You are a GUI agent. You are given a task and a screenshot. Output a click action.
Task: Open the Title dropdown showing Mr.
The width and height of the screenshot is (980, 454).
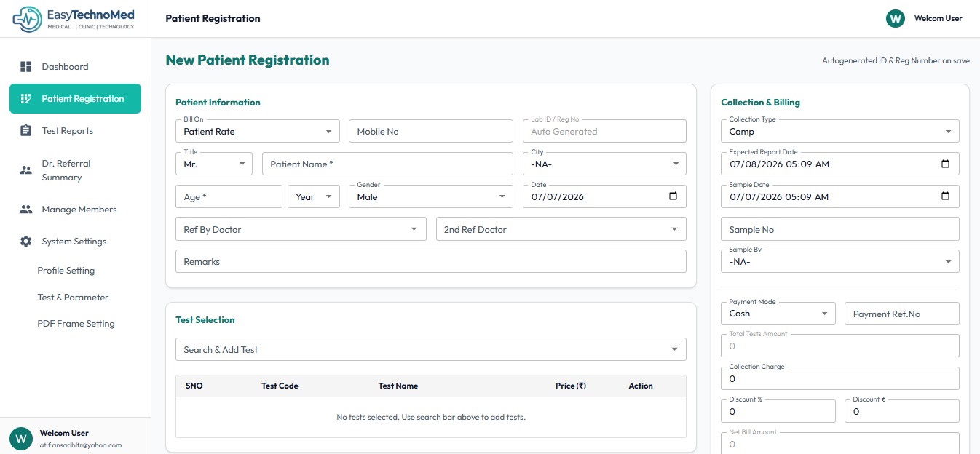pyautogui.click(x=213, y=164)
